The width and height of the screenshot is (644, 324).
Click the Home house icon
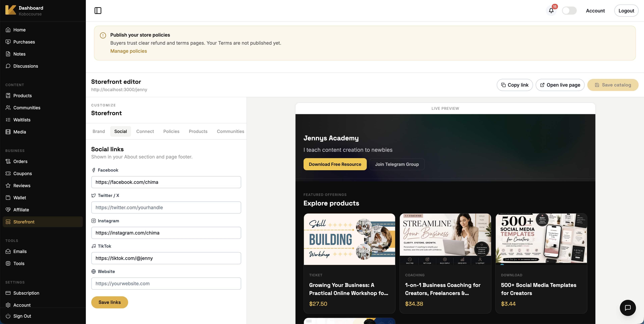(x=8, y=30)
